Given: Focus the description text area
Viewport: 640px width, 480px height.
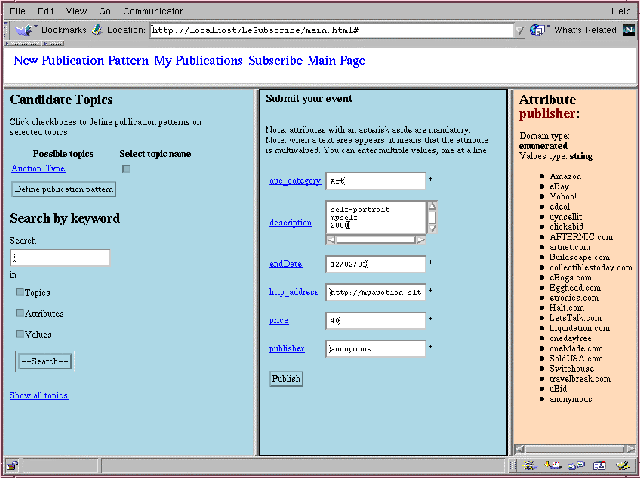Looking at the screenshot, I should coord(376,218).
